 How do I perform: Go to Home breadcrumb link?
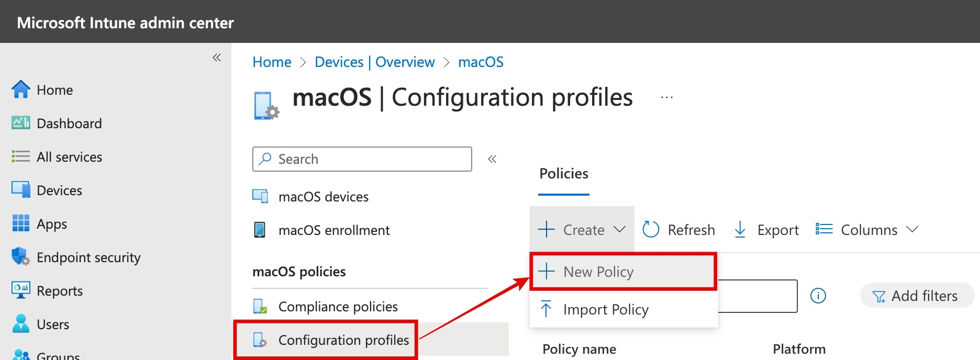tap(272, 62)
